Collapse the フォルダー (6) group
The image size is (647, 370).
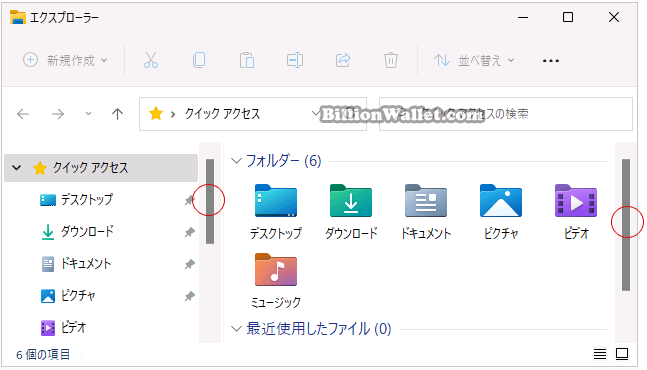236,160
